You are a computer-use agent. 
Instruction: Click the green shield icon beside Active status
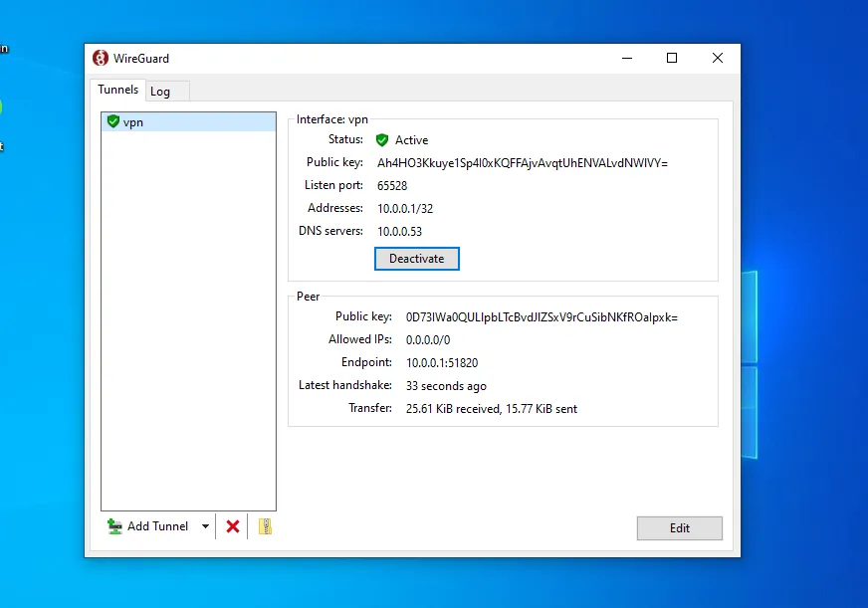[x=382, y=140]
